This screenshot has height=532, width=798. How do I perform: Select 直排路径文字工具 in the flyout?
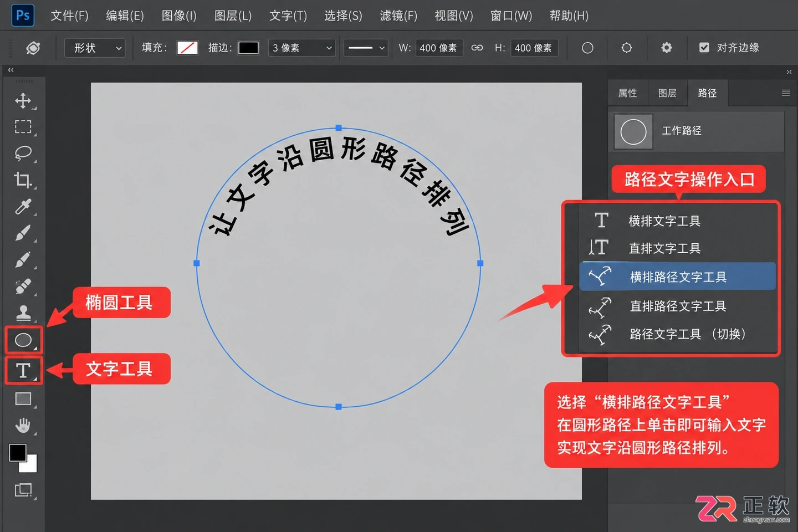pos(678,305)
